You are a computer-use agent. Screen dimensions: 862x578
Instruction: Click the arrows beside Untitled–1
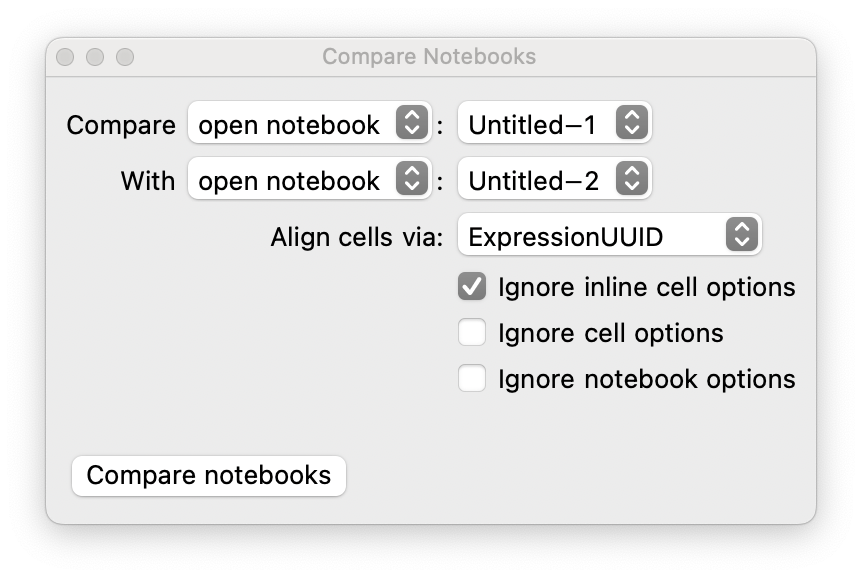[x=632, y=124]
